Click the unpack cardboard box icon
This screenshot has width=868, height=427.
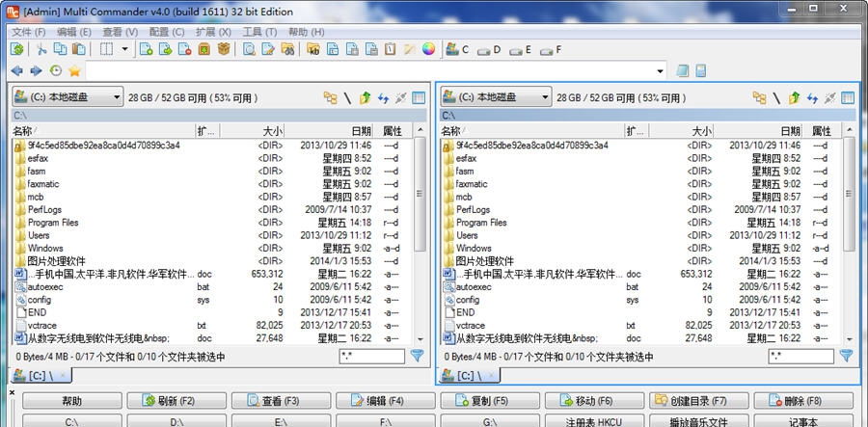pyautogui.click(x=224, y=49)
